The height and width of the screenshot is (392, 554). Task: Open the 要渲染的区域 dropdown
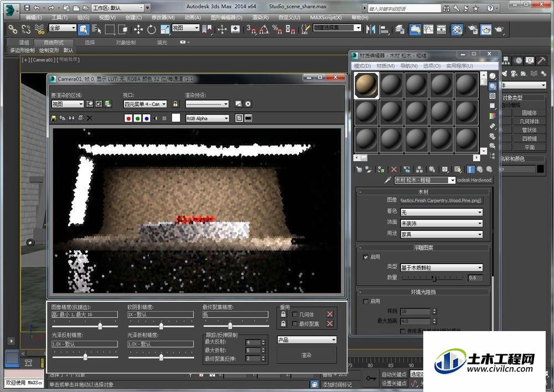pyautogui.click(x=68, y=104)
